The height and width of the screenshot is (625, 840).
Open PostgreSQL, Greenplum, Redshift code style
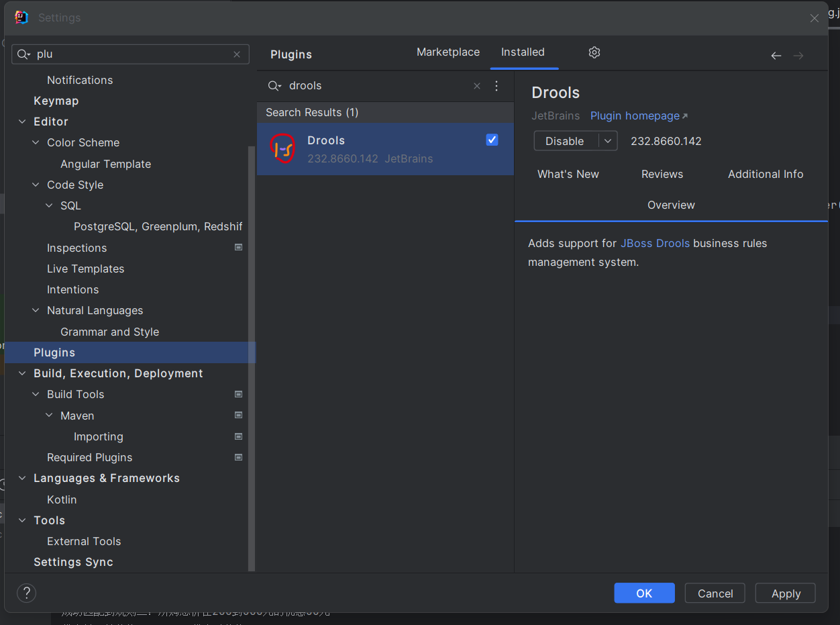pos(158,226)
